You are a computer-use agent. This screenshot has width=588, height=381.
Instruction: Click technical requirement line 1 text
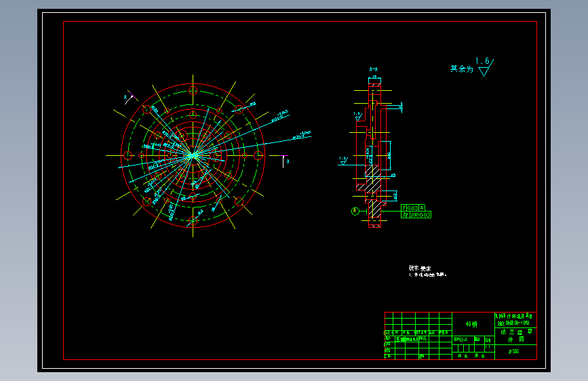coord(427,275)
